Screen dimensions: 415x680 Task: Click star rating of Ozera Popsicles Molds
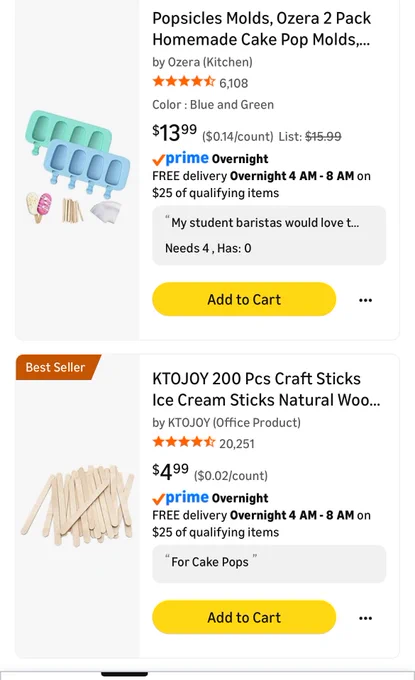[x=184, y=82]
